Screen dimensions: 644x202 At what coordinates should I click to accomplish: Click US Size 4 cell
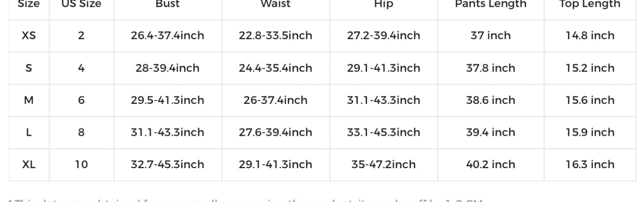pyautogui.click(x=81, y=68)
